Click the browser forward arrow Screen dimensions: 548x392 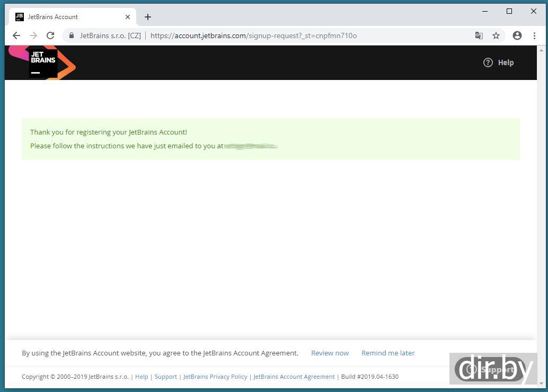coord(33,35)
